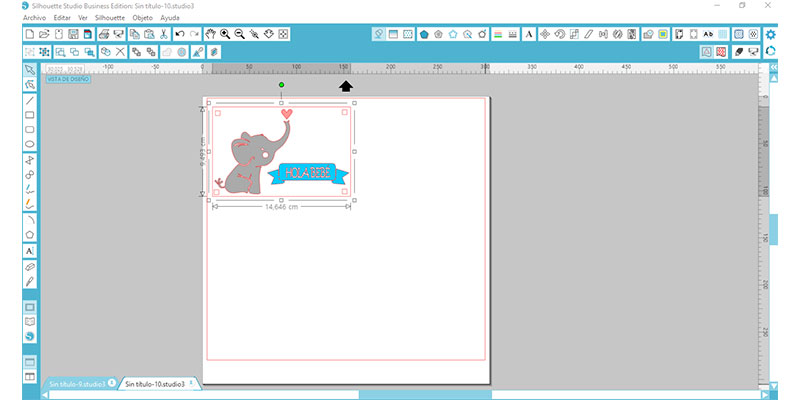Click the paste icon

point(149,34)
